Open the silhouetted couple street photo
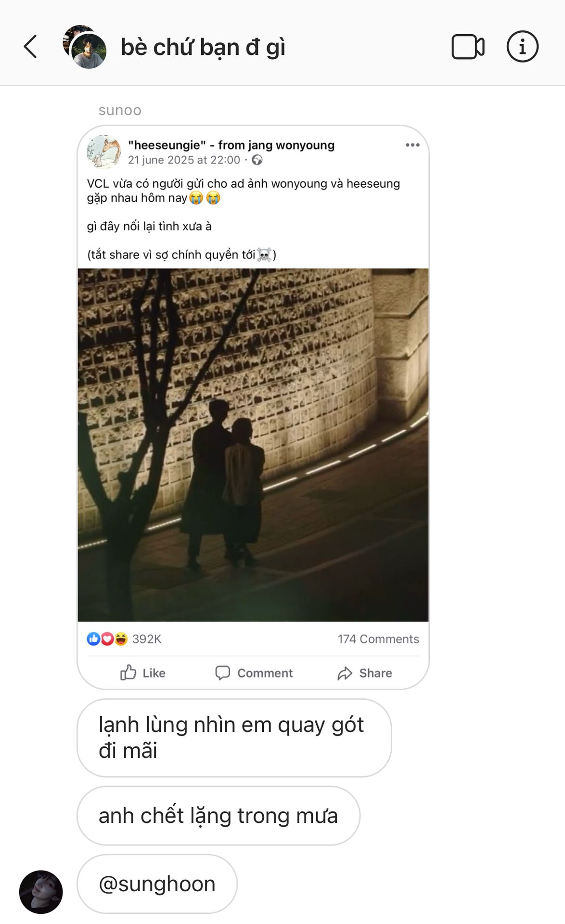Screen dimensions: 565x924 click(253, 445)
